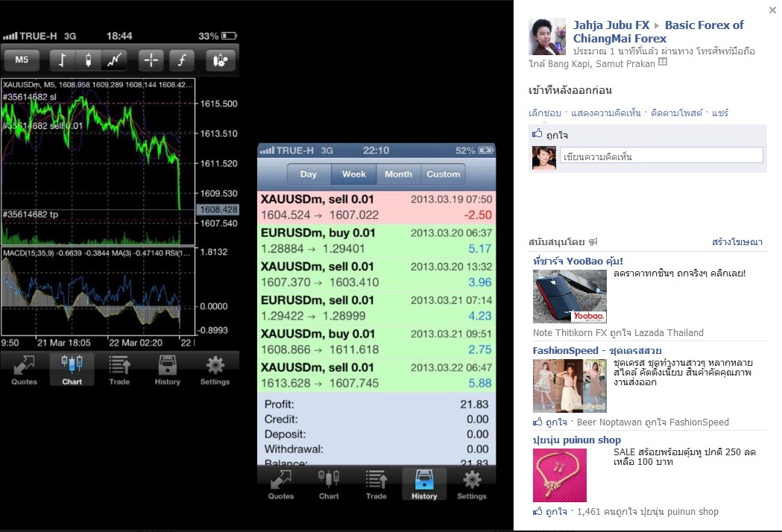
Task: Click the Yoobao power bank ad image
Action: [570, 296]
